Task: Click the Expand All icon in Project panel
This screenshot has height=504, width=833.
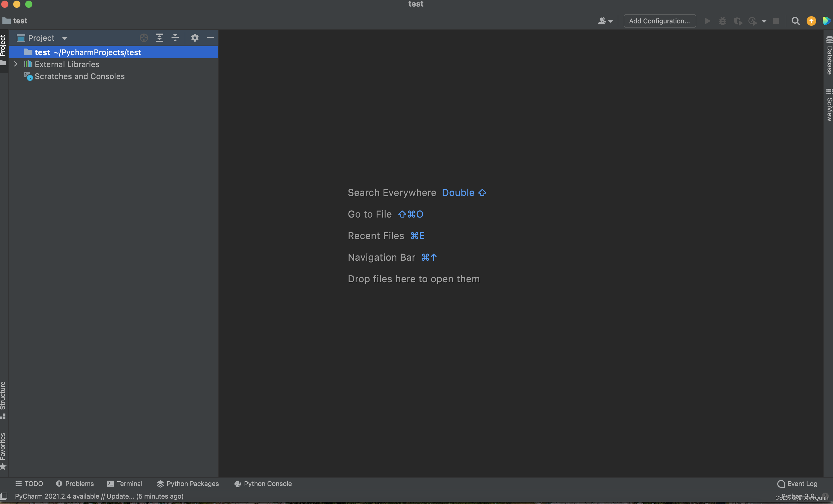Action: click(160, 38)
